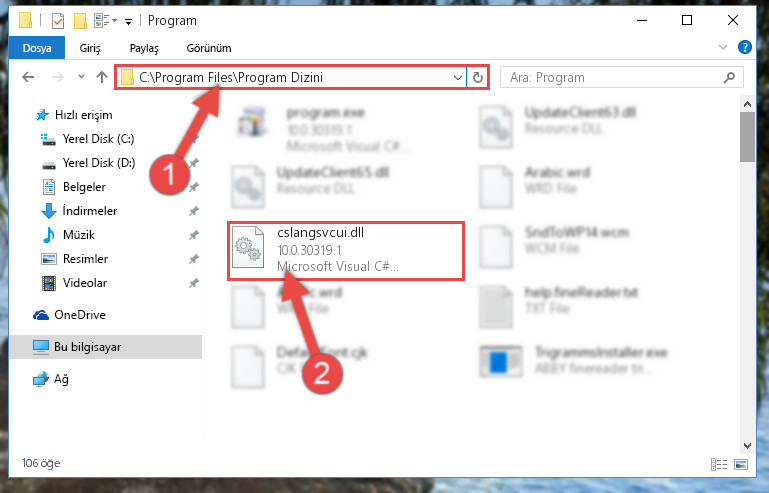This screenshot has height=493, width=769.
Task: Click the search magnifier icon
Action: pos(729,78)
